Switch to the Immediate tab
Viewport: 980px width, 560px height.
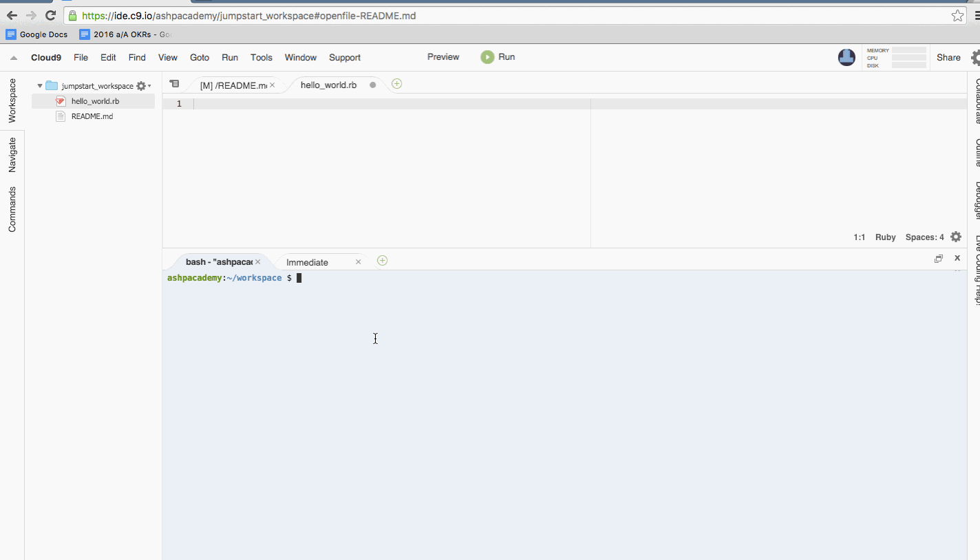tap(307, 261)
